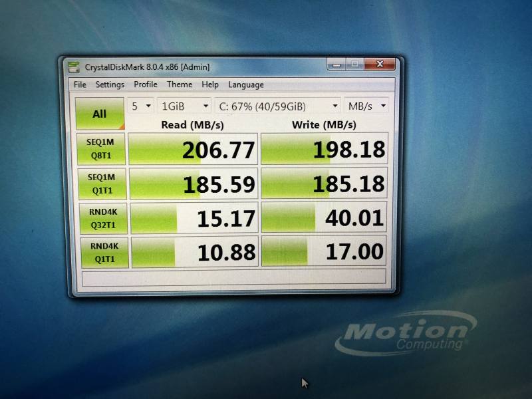The image size is (532, 399).
Task: Open the Help menu
Action: 210,84
